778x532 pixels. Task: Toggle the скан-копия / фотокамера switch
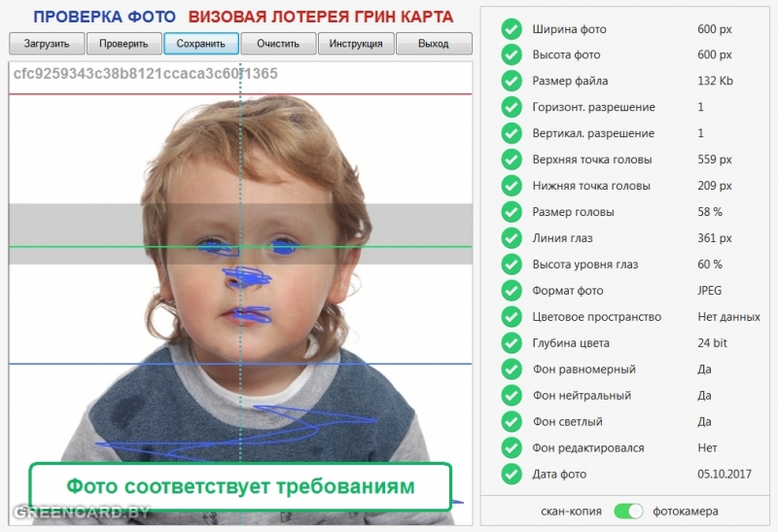pos(629,511)
